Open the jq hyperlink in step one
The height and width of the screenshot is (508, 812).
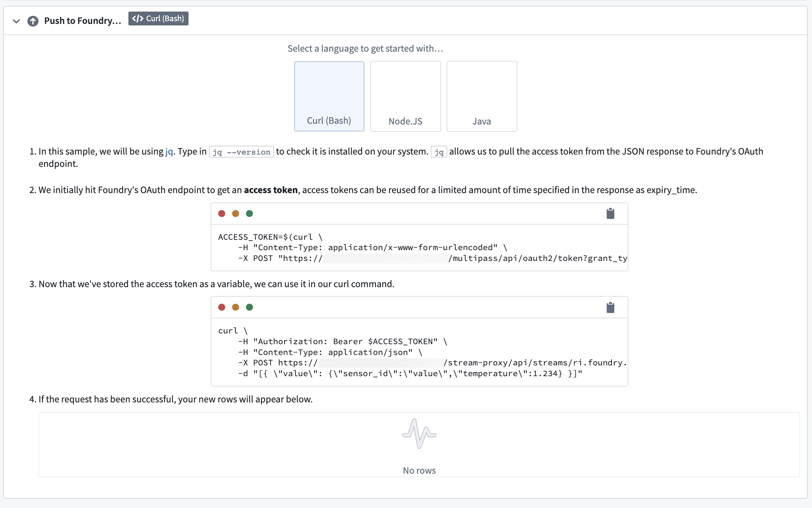[x=169, y=151]
